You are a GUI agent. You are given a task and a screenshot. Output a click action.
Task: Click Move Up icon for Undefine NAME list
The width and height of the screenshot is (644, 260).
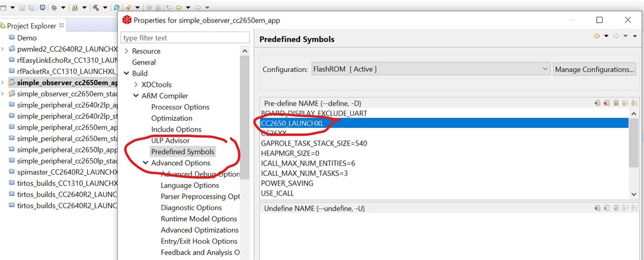(625, 208)
